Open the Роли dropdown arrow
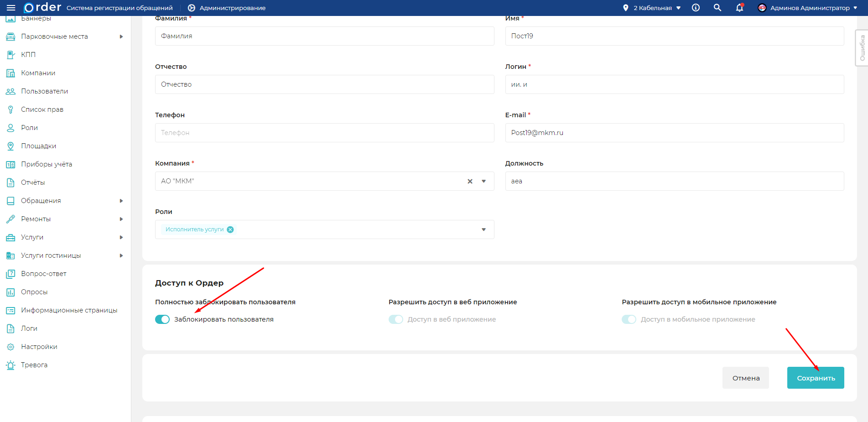The height and width of the screenshot is (422, 868). coord(483,229)
